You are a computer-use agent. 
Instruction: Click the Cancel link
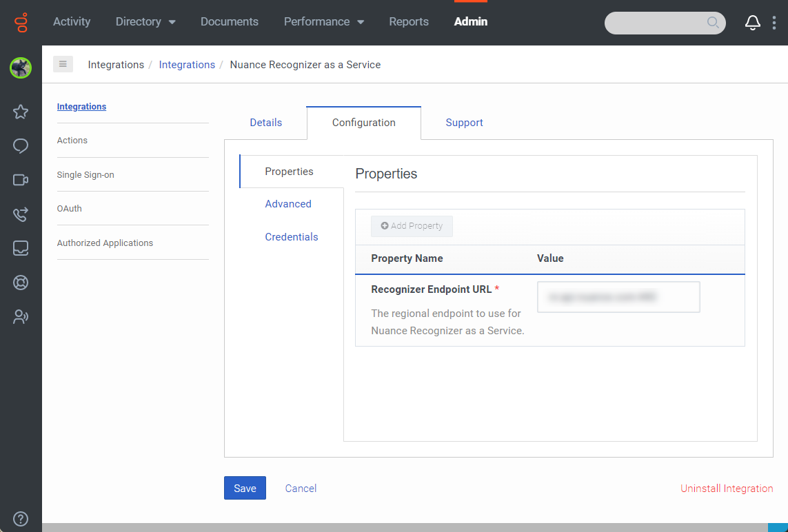point(301,489)
